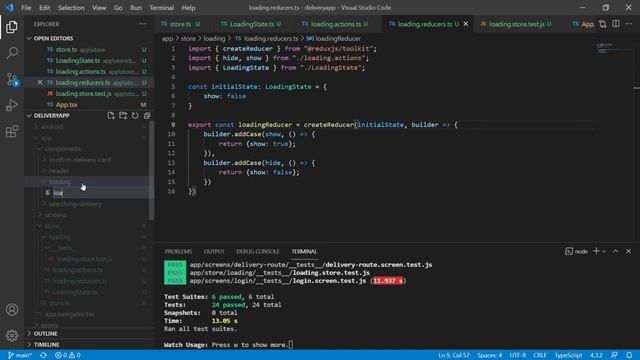Open Source Control view in activity bar
The image size is (640, 360).
(x=12, y=79)
